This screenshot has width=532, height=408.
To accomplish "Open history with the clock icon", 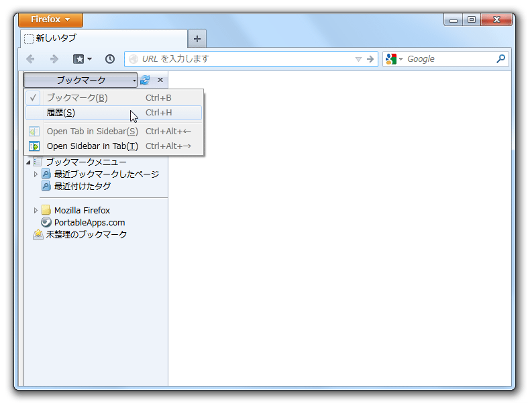I will pyautogui.click(x=110, y=59).
